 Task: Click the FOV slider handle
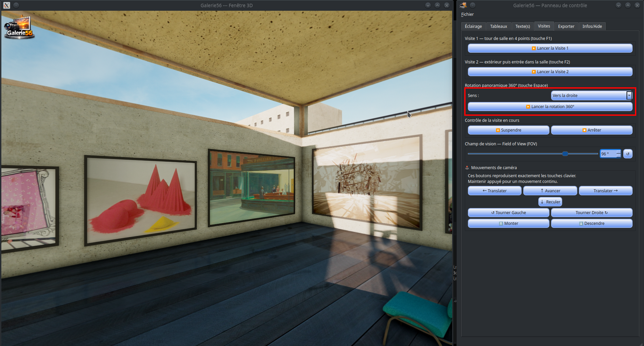(x=565, y=154)
